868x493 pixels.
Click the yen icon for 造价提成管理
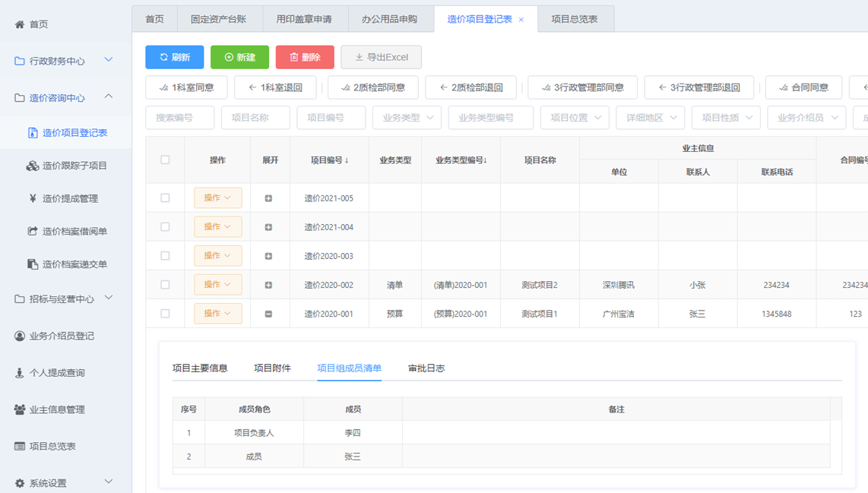pos(33,198)
